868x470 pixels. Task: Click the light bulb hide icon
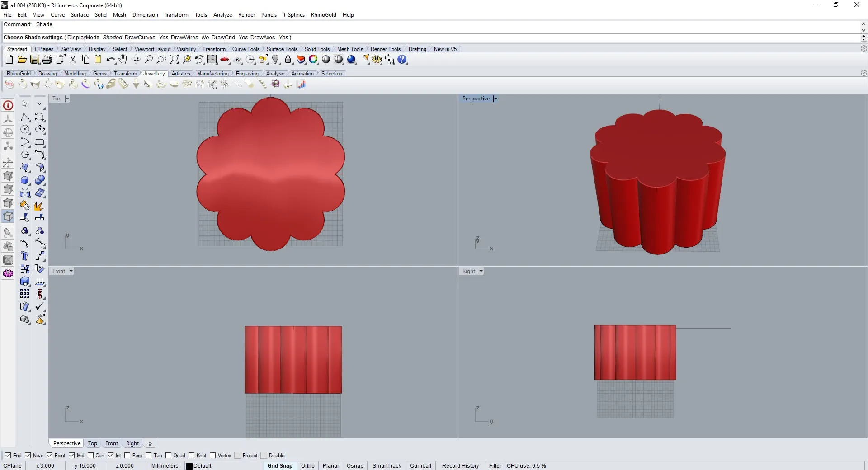275,59
